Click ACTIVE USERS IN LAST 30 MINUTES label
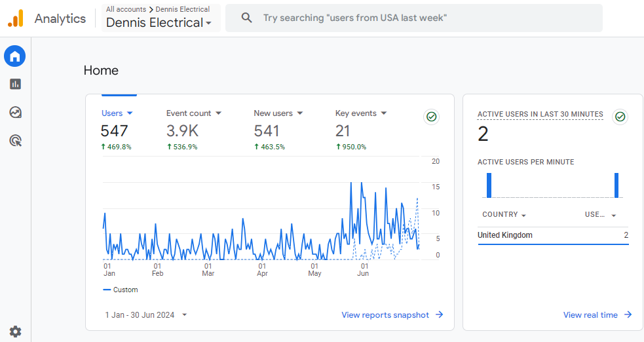 pyautogui.click(x=540, y=114)
